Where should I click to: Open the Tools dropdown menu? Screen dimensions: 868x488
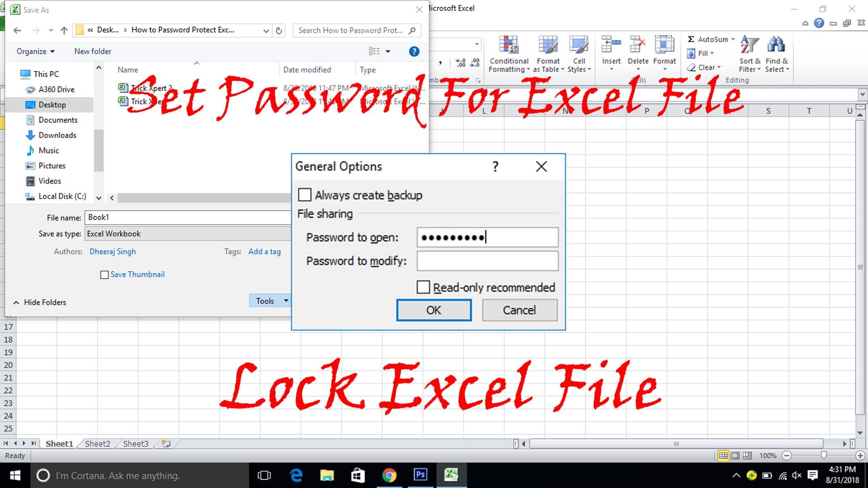pos(269,300)
